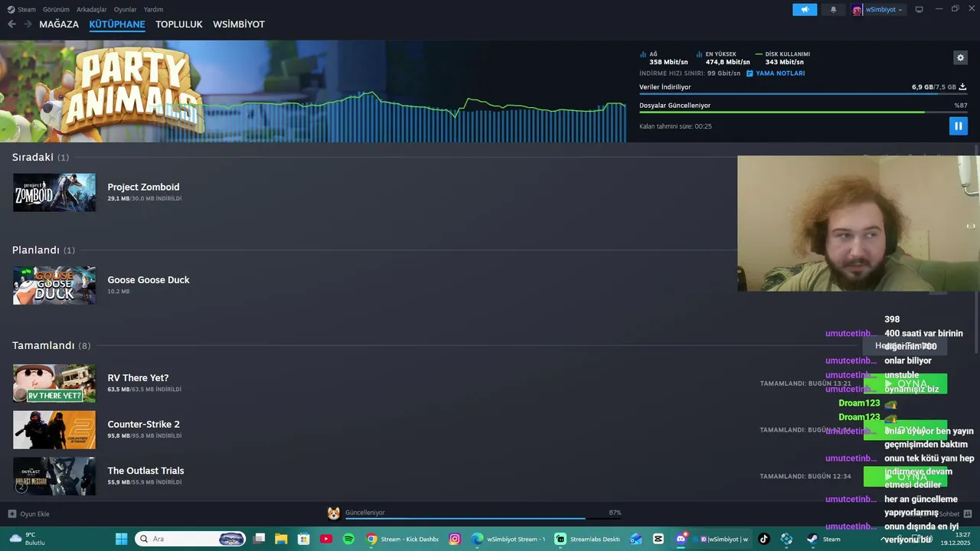Open CapCut from the taskbar
980x551 pixels.
[x=658, y=539]
